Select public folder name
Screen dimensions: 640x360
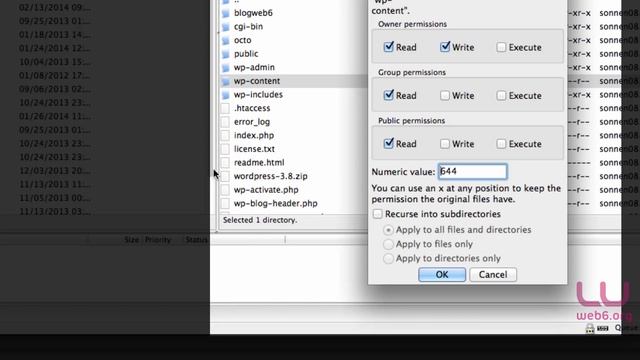pyautogui.click(x=246, y=54)
